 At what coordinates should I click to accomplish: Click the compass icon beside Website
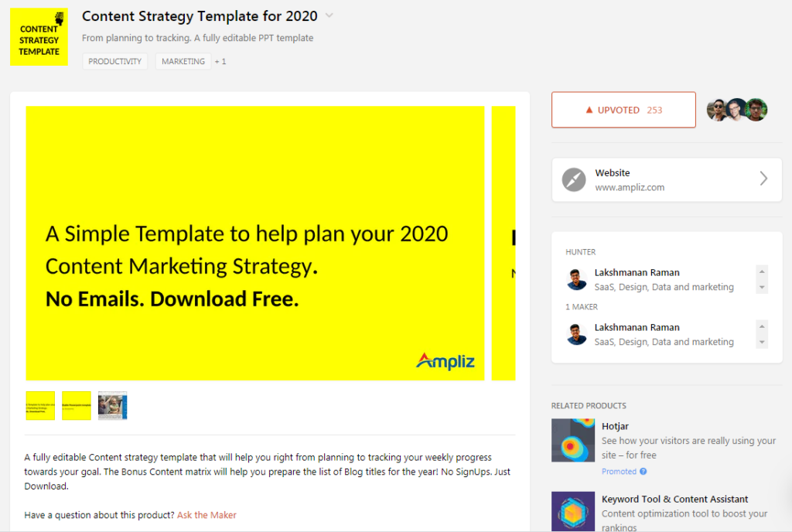click(x=574, y=179)
